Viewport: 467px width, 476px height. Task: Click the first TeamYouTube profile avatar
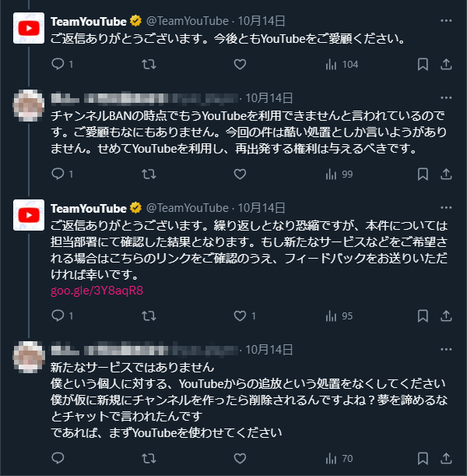point(30,29)
